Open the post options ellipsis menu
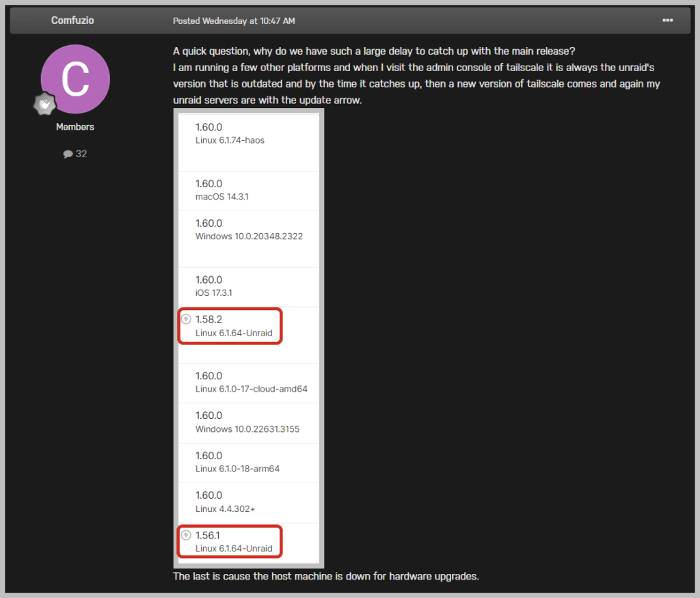The image size is (700, 598). [667, 20]
